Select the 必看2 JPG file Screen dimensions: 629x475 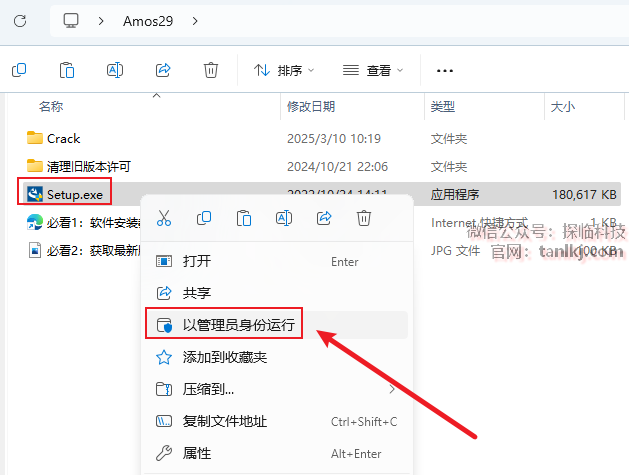tap(93, 251)
